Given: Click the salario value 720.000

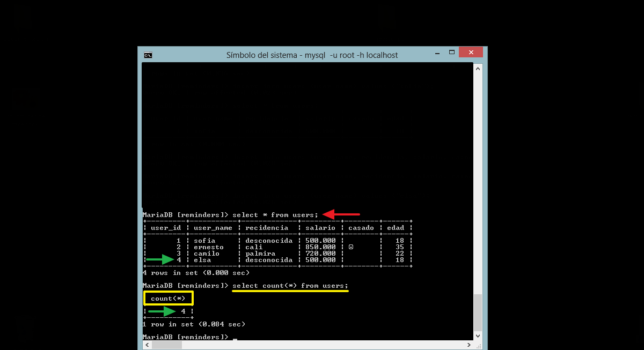Looking at the screenshot, I should pos(320,254).
